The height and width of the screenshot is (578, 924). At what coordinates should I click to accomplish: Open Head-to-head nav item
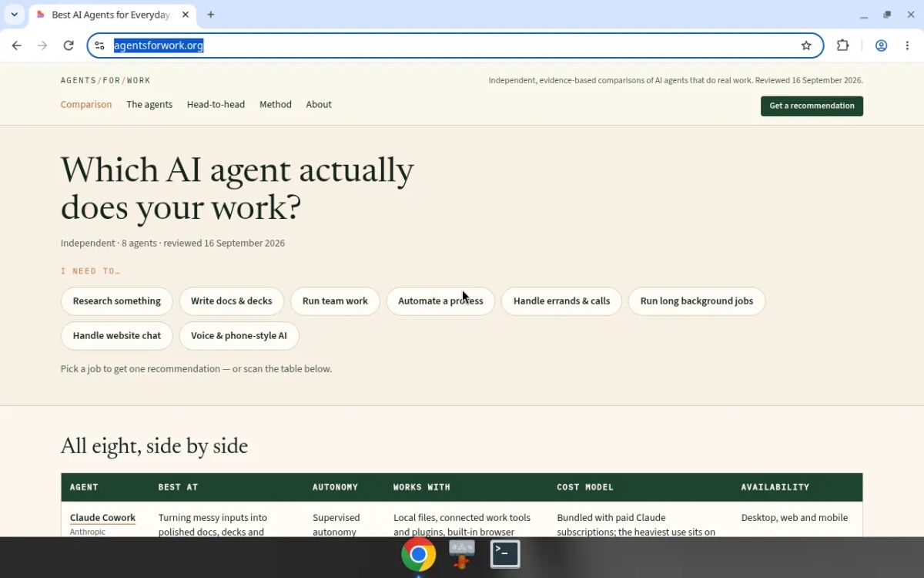tap(216, 105)
